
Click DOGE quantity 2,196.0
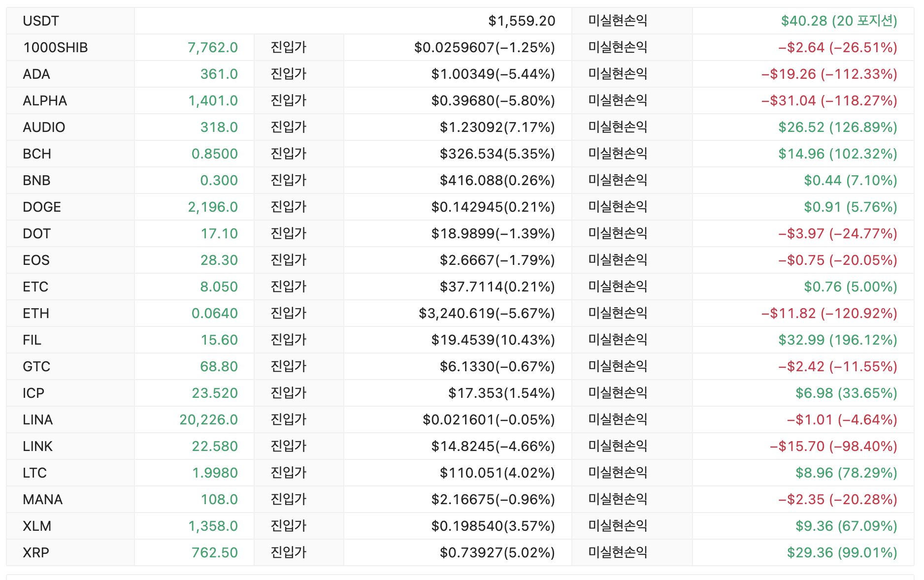tap(213, 207)
